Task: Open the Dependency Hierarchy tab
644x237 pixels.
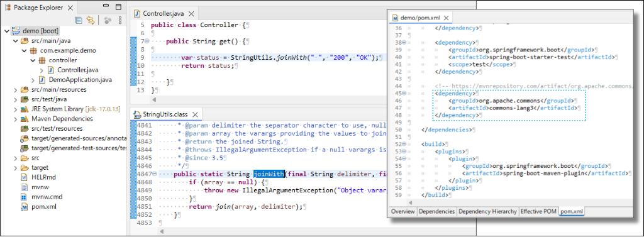Action: point(487,211)
